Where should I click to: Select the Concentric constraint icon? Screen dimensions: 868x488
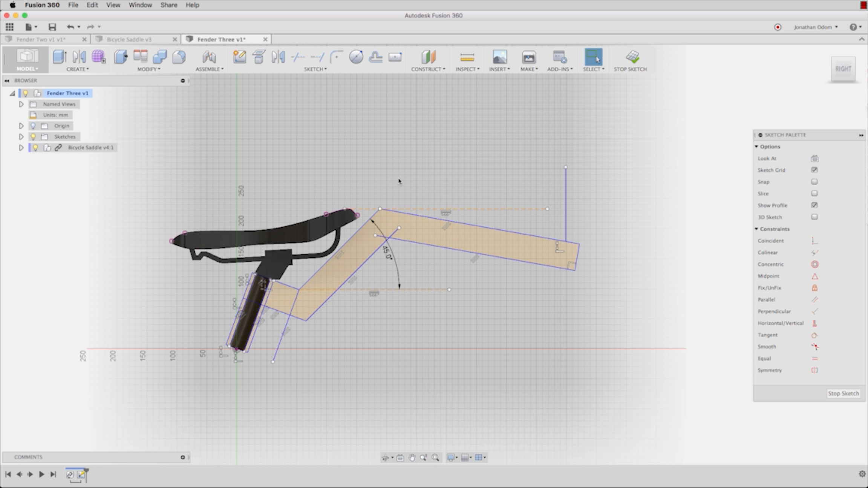[x=814, y=264]
